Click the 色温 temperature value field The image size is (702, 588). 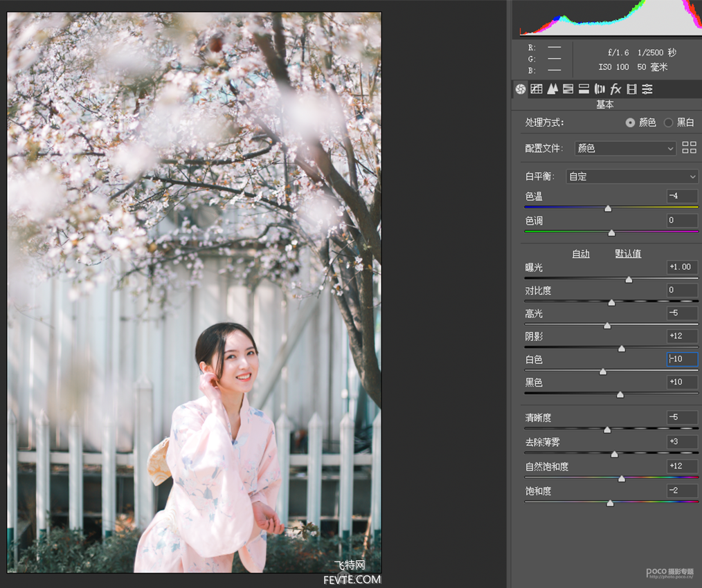coord(681,196)
